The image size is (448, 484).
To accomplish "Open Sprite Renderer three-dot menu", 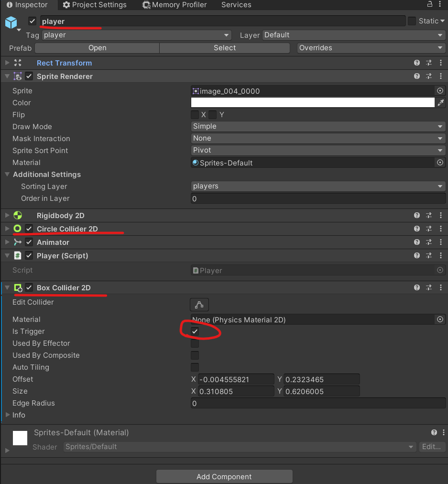I will coord(441,76).
